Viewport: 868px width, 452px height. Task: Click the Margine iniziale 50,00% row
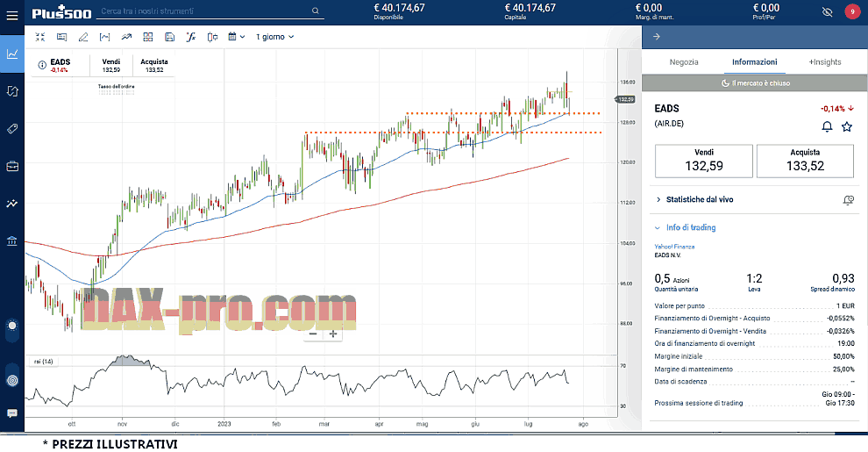pos(755,356)
